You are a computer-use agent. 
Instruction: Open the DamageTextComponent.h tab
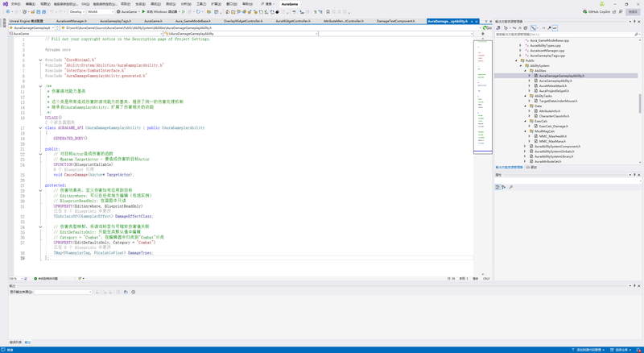tap(395, 21)
